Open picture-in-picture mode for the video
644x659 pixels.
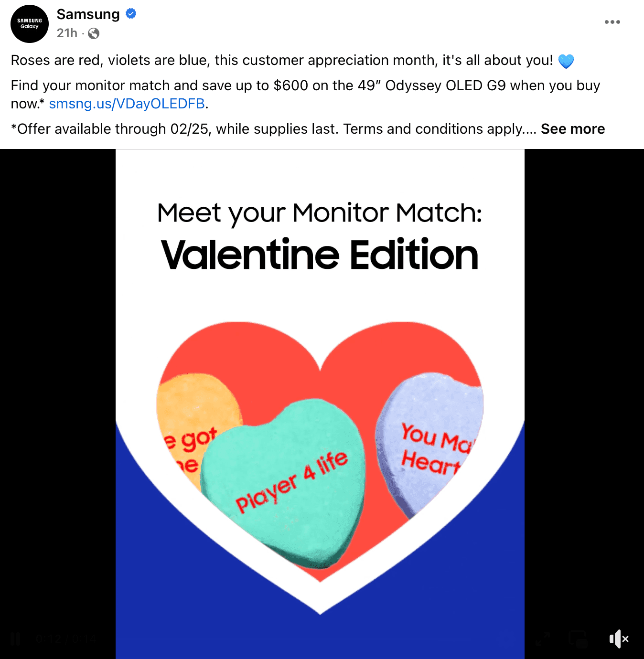click(579, 638)
